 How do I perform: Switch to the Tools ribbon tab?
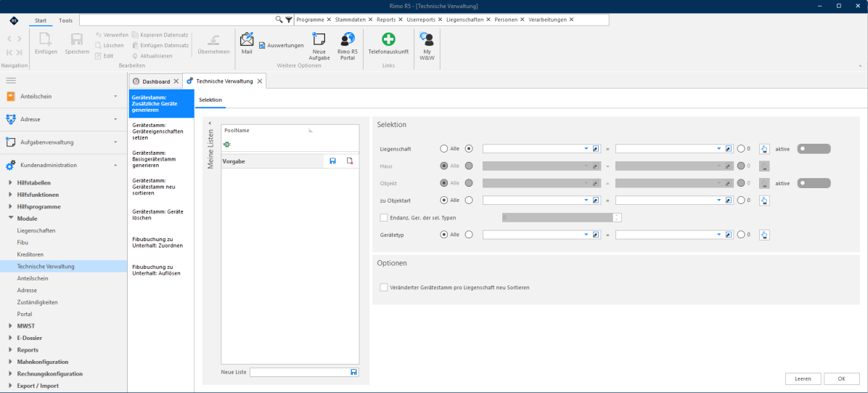(65, 20)
